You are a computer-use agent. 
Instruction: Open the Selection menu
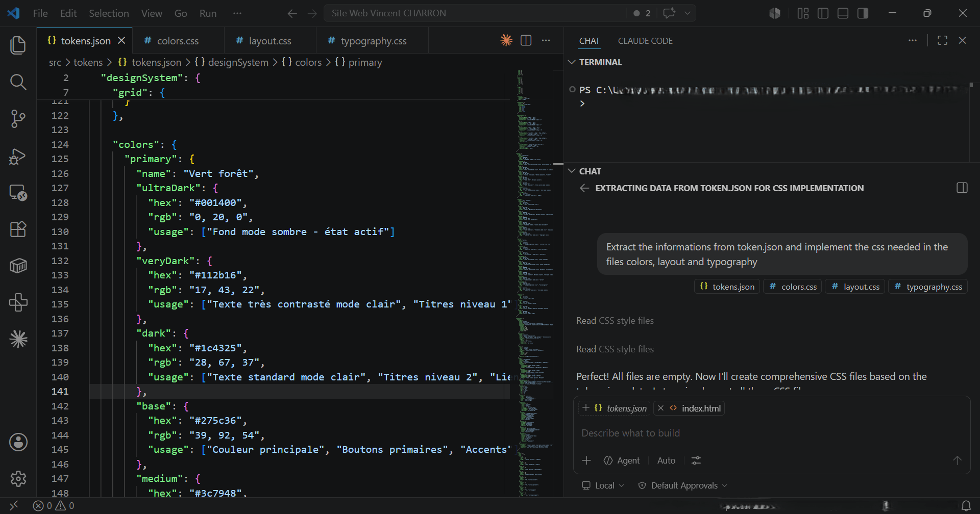point(109,13)
